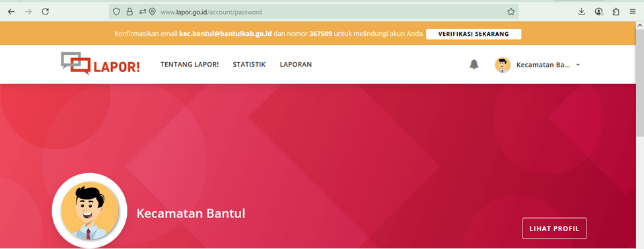Click the address bar URL field
This screenshot has height=249, width=644.
(328, 12)
